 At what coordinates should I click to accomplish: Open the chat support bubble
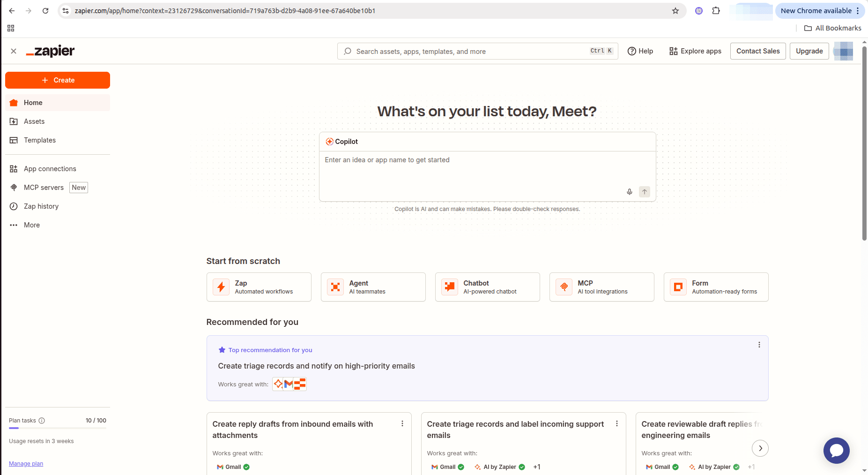(837, 451)
